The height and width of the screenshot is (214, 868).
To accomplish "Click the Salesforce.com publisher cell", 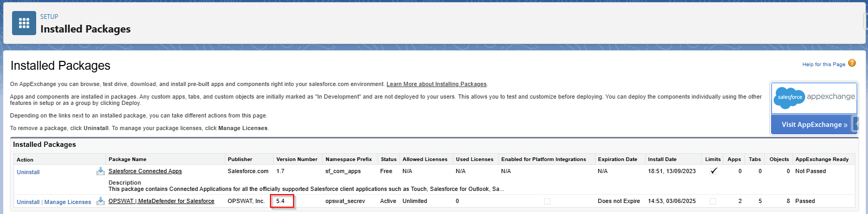I will 248,171.
